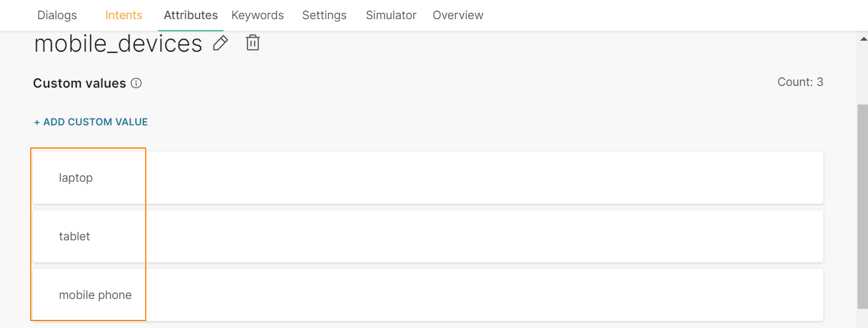Open the Settings tab
The height and width of the screenshot is (328, 868).
tap(324, 15)
